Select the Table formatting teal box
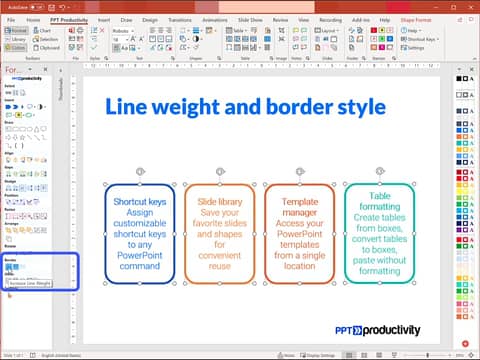 point(380,234)
